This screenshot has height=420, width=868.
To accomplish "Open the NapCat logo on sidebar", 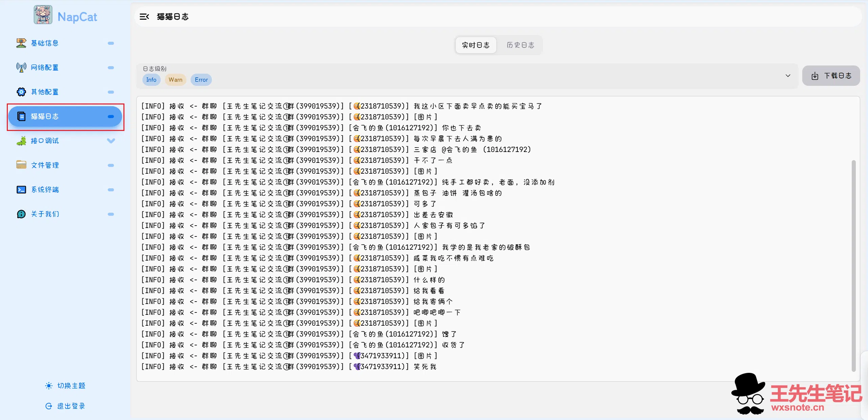I will [43, 15].
